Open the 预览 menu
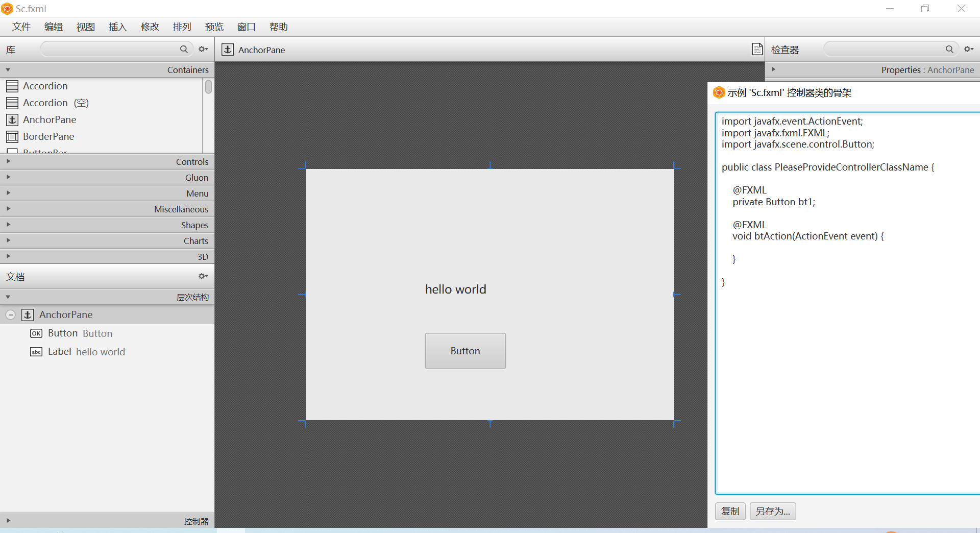The image size is (980, 533). [x=214, y=27]
